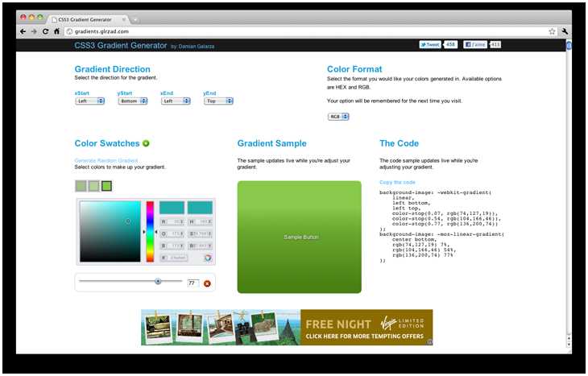Remove the swatch with the red X icon

(x=207, y=283)
